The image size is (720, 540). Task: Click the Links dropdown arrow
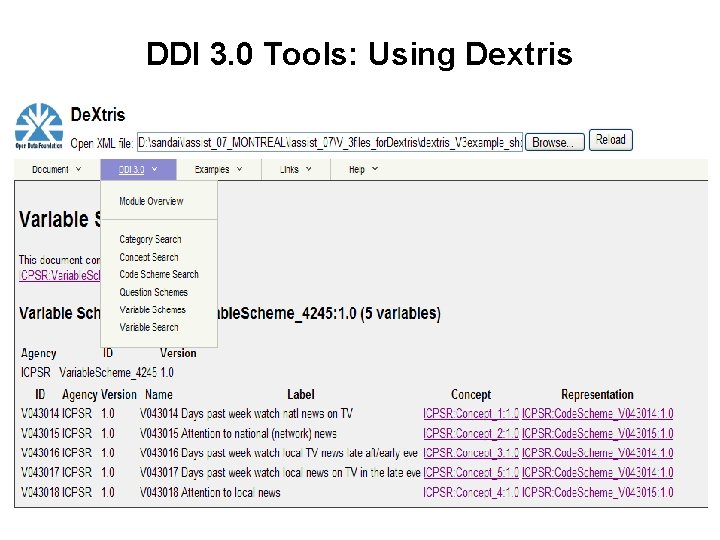309,169
